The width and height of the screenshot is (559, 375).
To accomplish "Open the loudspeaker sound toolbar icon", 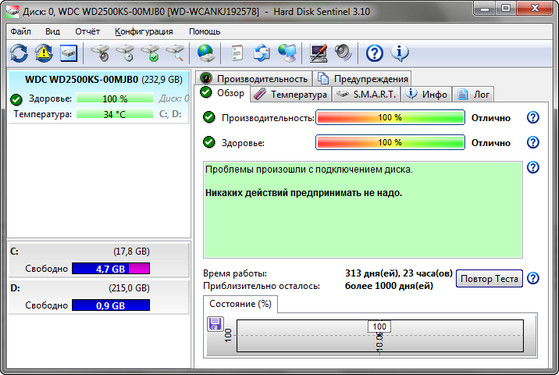I will click(x=343, y=53).
